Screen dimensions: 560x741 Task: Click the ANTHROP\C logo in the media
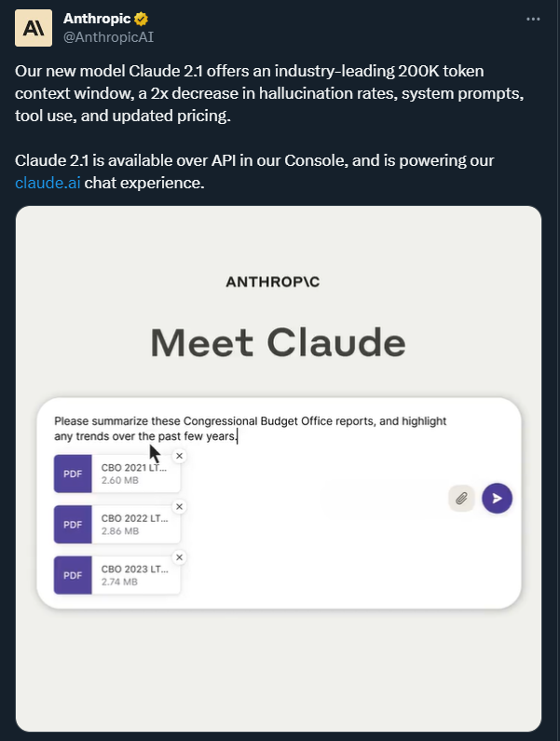279,281
